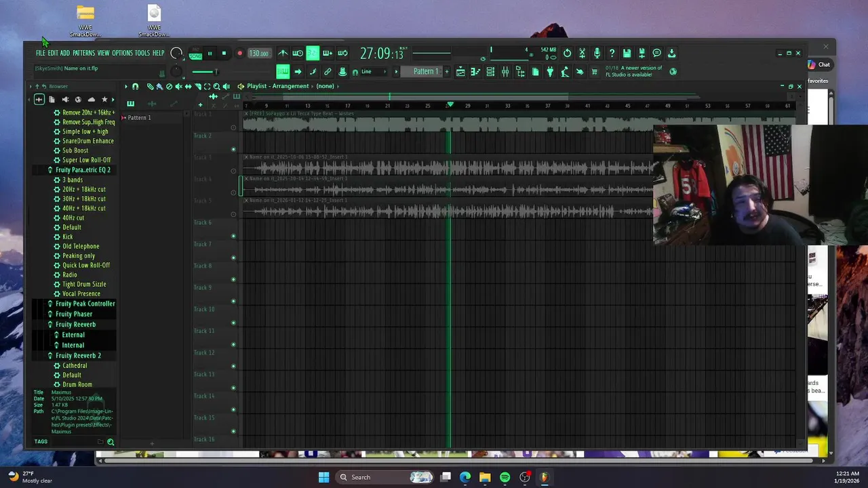Viewport: 868px width, 488px height.
Task: Click the news globe icon
Action: [673, 71]
